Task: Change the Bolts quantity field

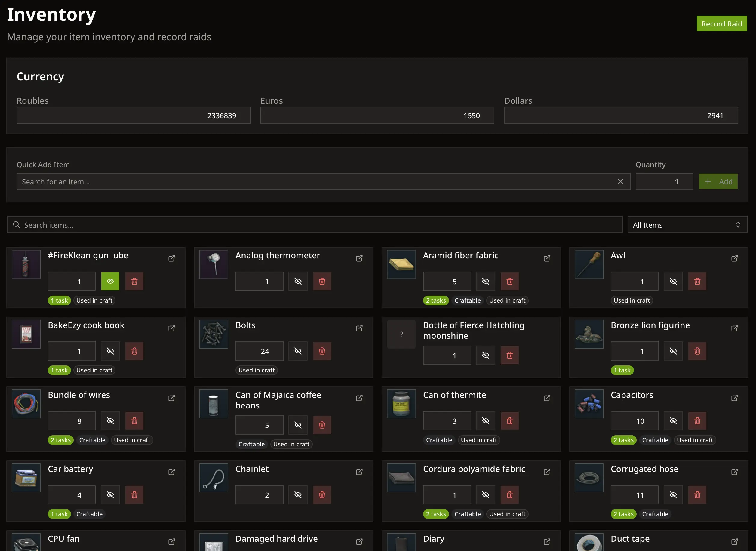Action: tap(260, 351)
